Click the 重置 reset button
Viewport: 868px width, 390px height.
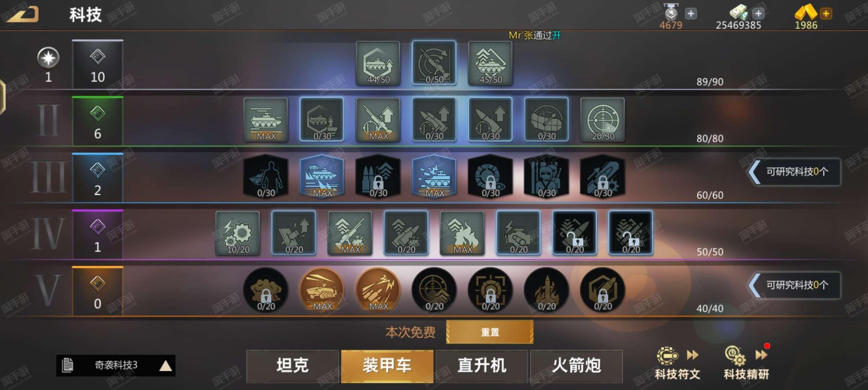click(x=490, y=332)
